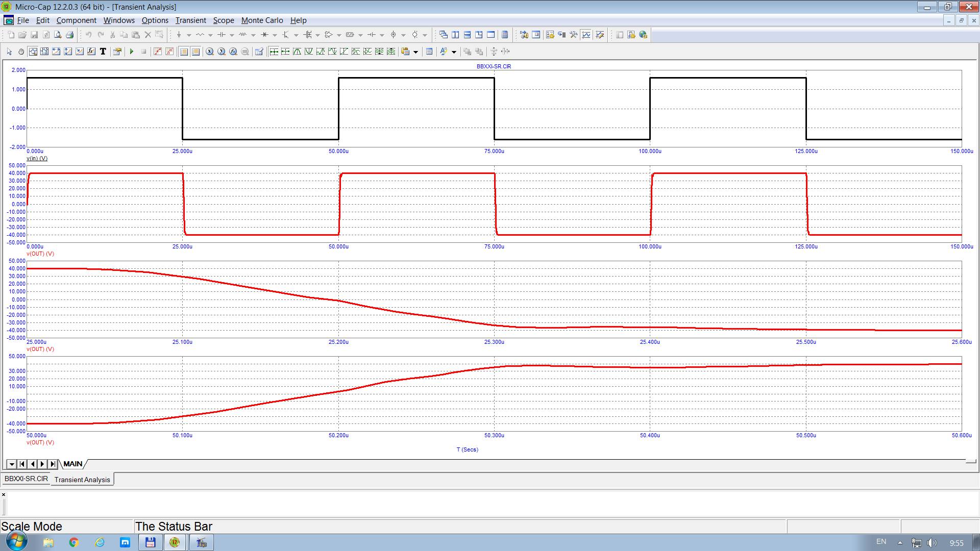Click the Print icon
The height and width of the screenshot is (551, 980).
(x=70, y=35)
